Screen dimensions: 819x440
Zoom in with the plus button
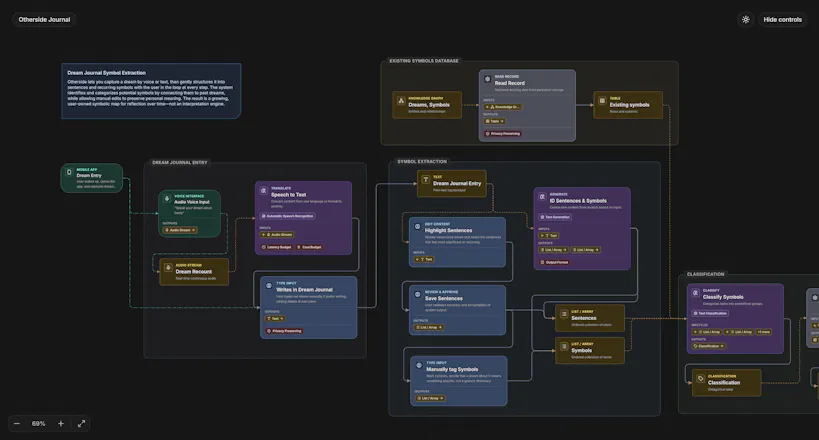pyautogui.click(x=61, y=424)
